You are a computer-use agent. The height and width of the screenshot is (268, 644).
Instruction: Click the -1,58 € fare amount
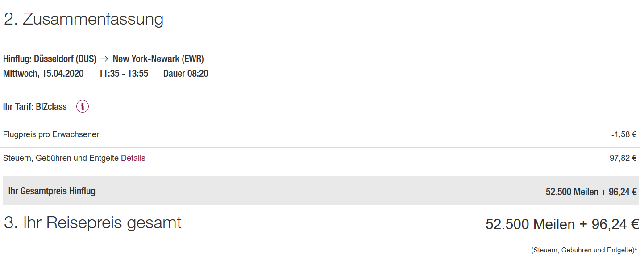(x=624, y=134)
